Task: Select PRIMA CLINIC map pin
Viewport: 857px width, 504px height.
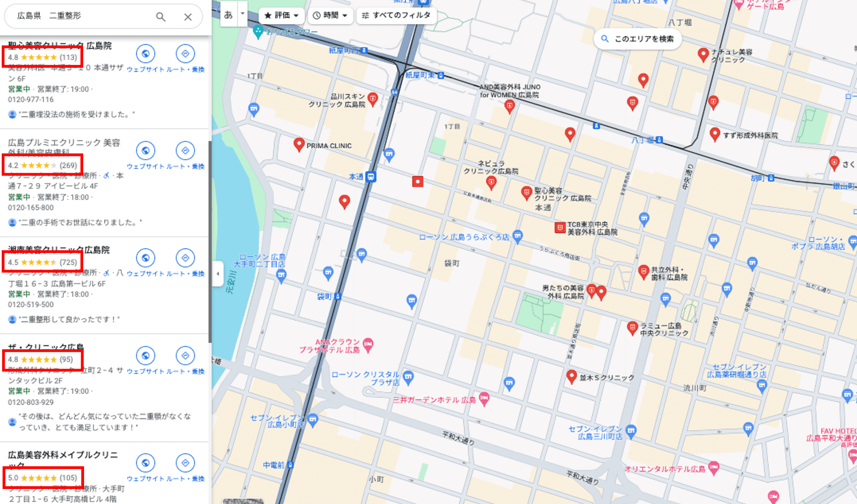Action: coord(299,144)
